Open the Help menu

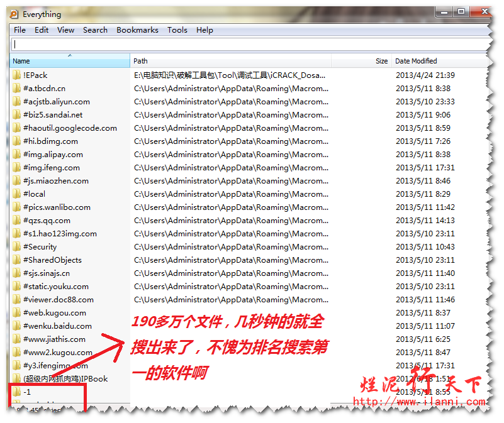pyautogui.click(x=204, y=30)
